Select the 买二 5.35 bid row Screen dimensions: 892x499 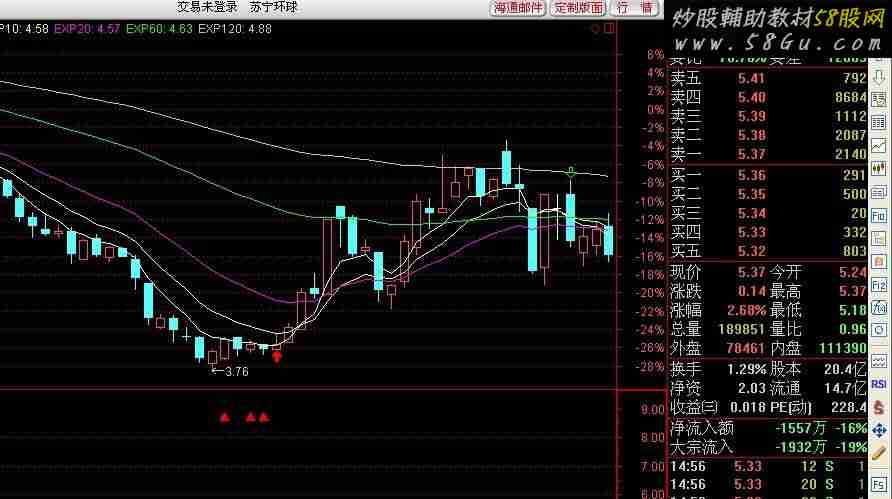pyautogui.click(x=768, y=194)
